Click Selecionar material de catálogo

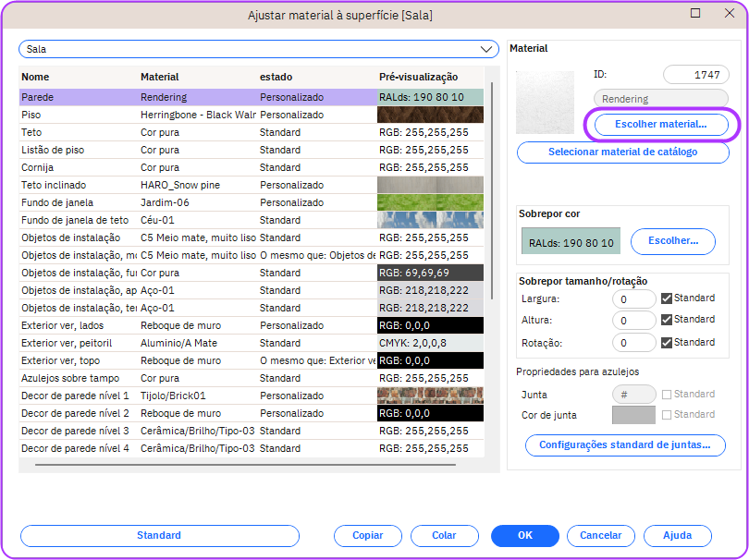622,152
